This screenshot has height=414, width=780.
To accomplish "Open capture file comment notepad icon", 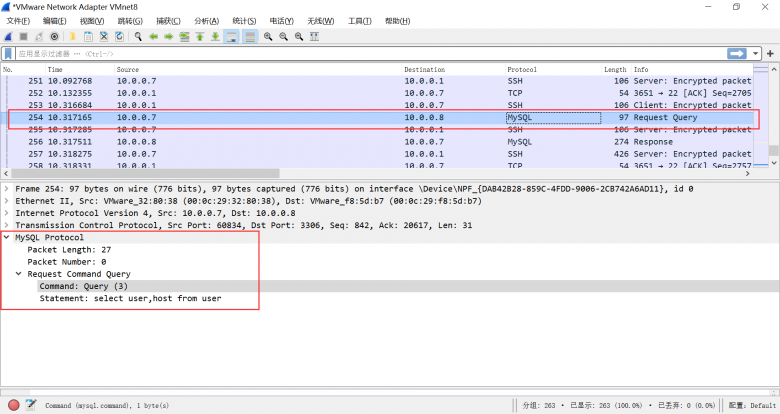I will pos(31,405).
